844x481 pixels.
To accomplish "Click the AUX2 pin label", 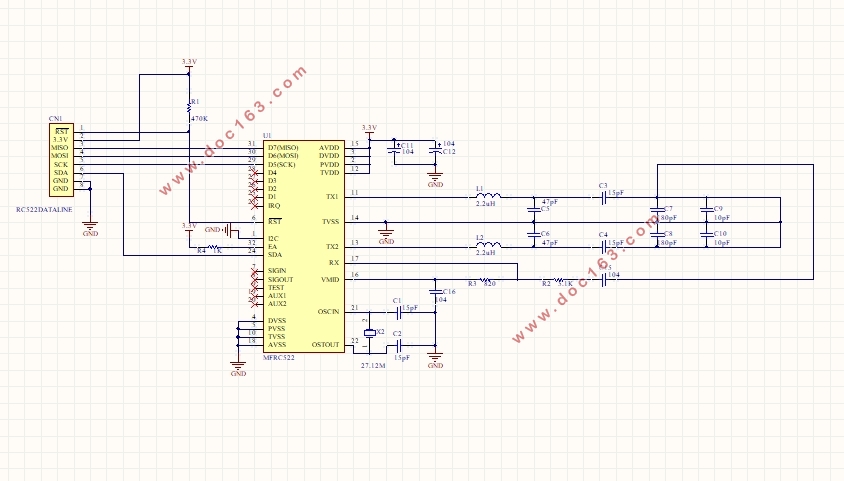I will pyautogui.click(x=277, y=304).
